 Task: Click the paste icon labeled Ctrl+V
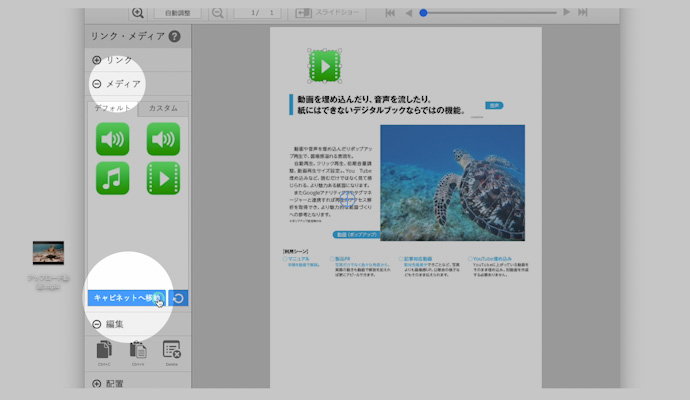pos(138,350)
